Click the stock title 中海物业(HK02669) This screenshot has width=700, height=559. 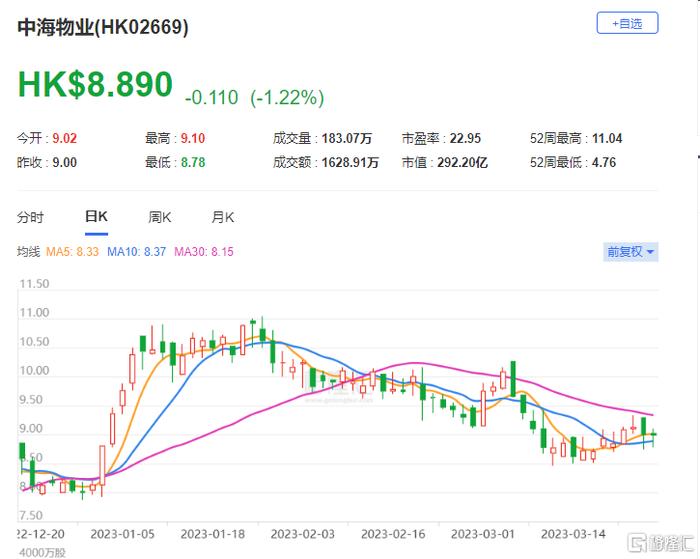103,27
